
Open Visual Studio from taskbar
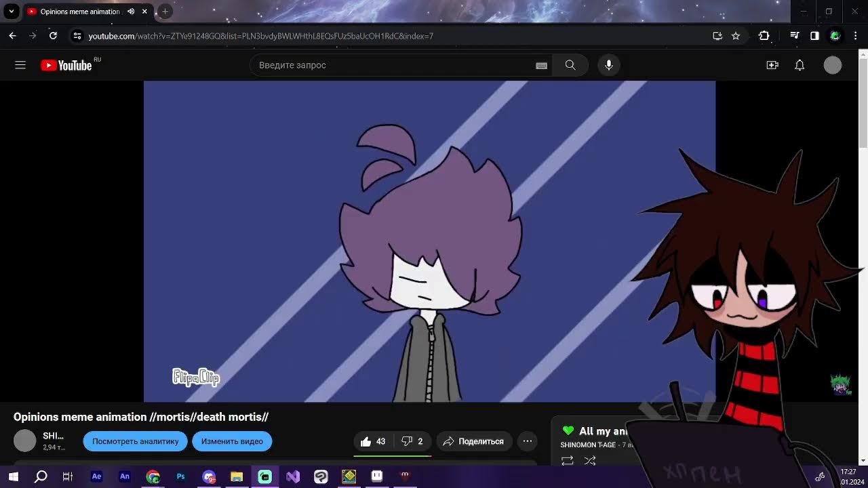point(293,476)
